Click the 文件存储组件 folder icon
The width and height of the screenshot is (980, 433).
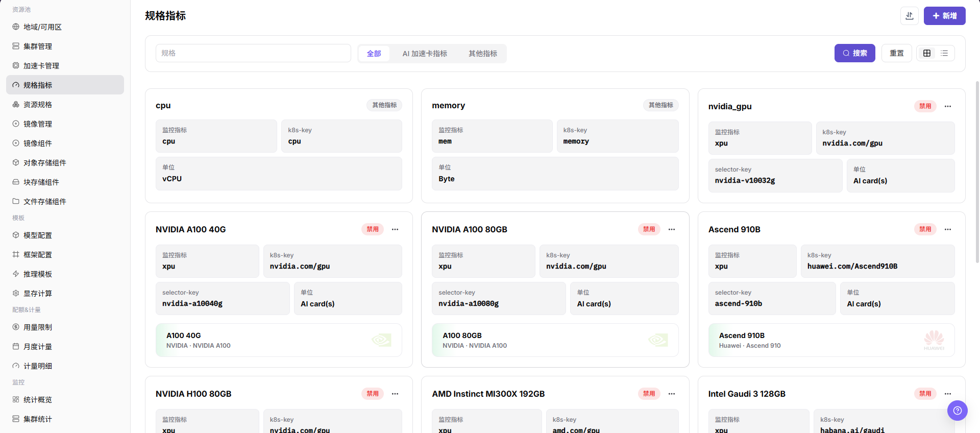click(16, 202)
